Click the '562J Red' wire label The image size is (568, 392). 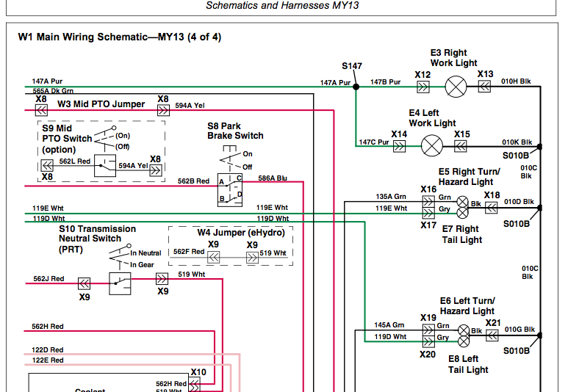tap(48, 279)
